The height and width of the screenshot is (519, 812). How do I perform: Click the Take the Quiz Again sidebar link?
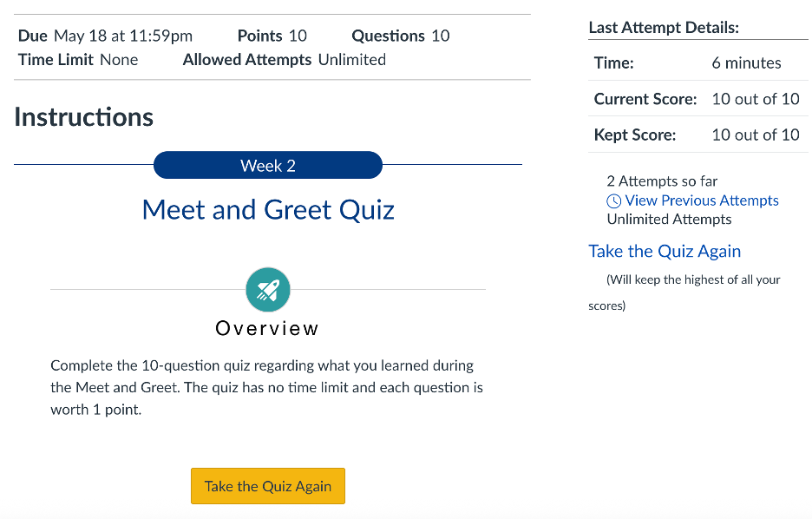665,252
